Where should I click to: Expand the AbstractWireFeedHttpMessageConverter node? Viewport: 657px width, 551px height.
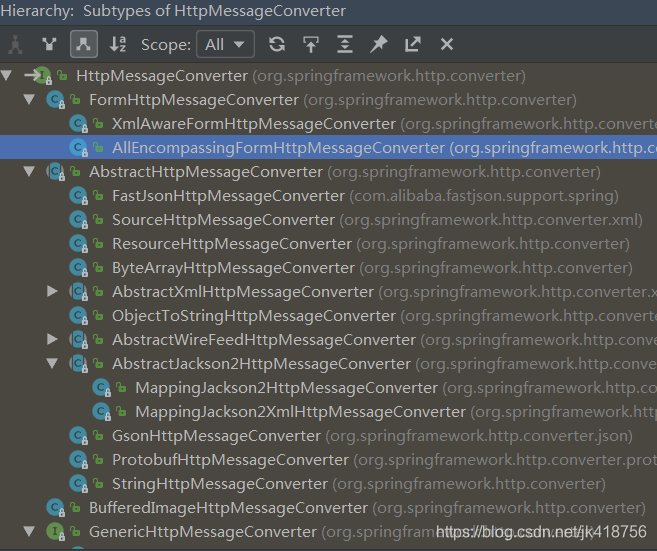tap(52, 339)
